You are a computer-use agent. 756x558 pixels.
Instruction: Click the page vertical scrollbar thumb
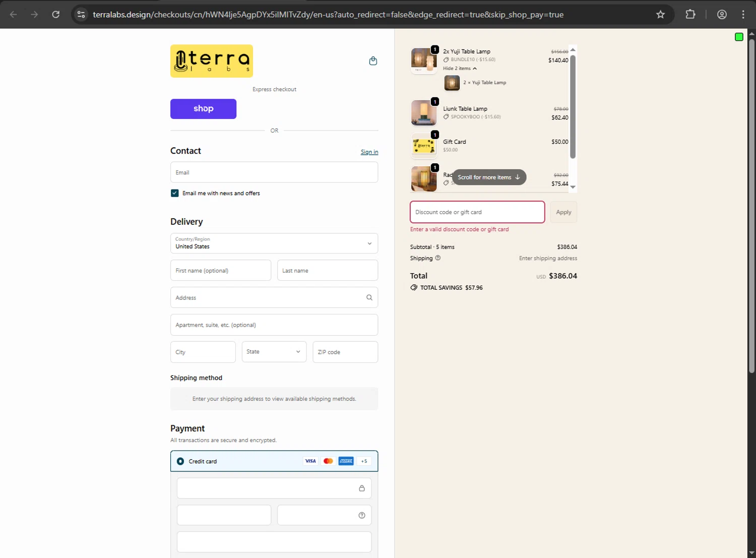tap(751, 206)
